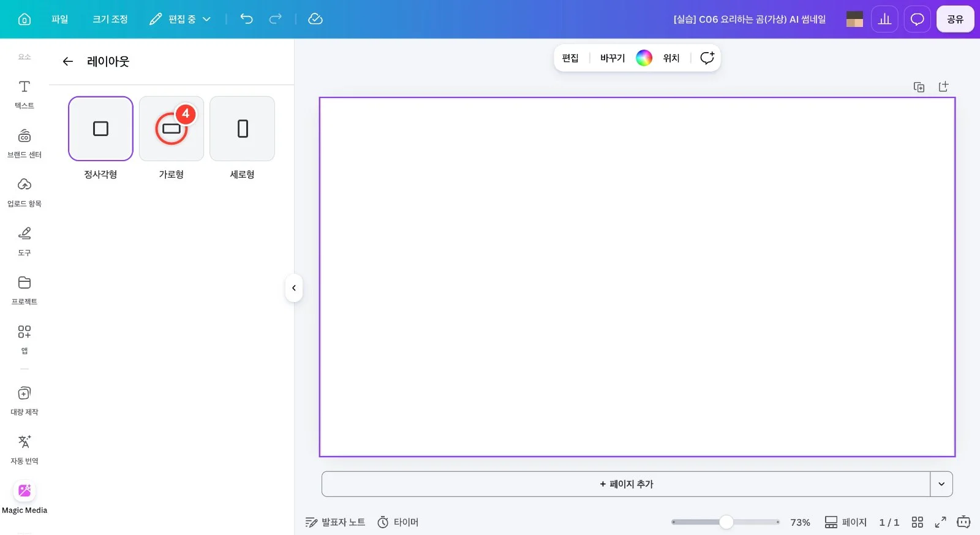Viewport: 980px width, 535px height.
Task: Open the 파일 file menu
Action: coord(60,19)
